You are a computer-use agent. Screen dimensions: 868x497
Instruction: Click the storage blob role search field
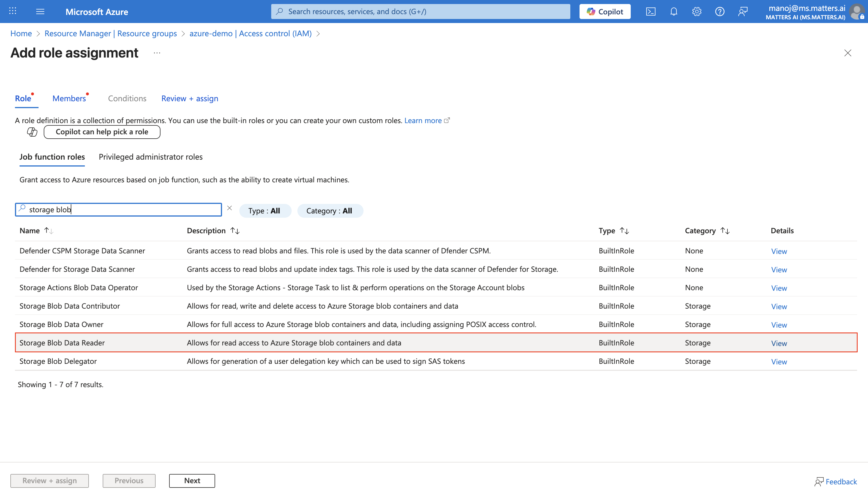tap(118, 210)
